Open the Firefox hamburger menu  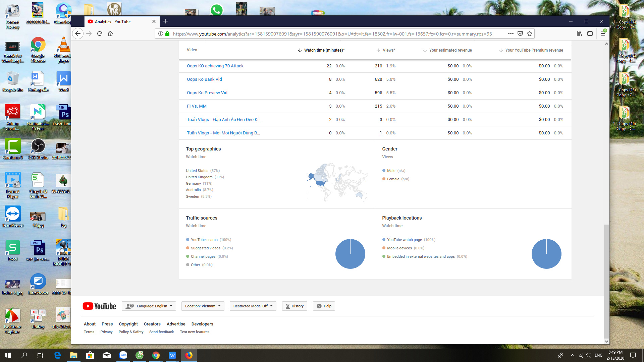click(603, 33)
